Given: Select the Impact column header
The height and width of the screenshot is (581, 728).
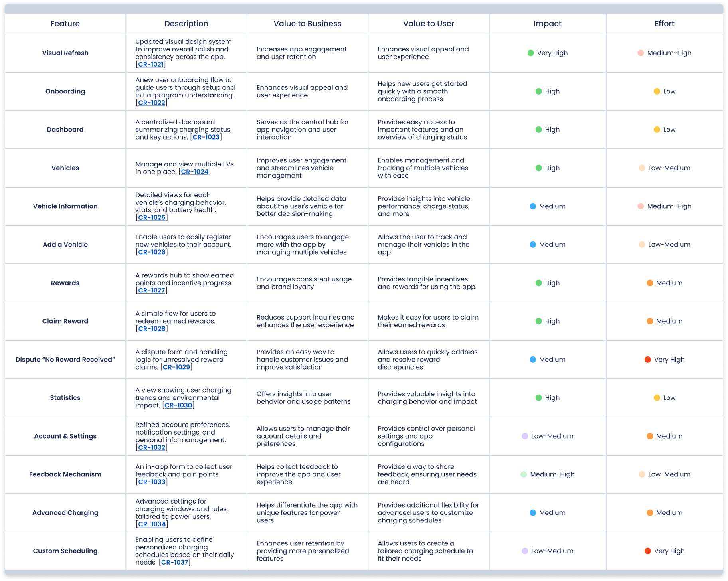Looking at the screenshot, I should [547, 24].
